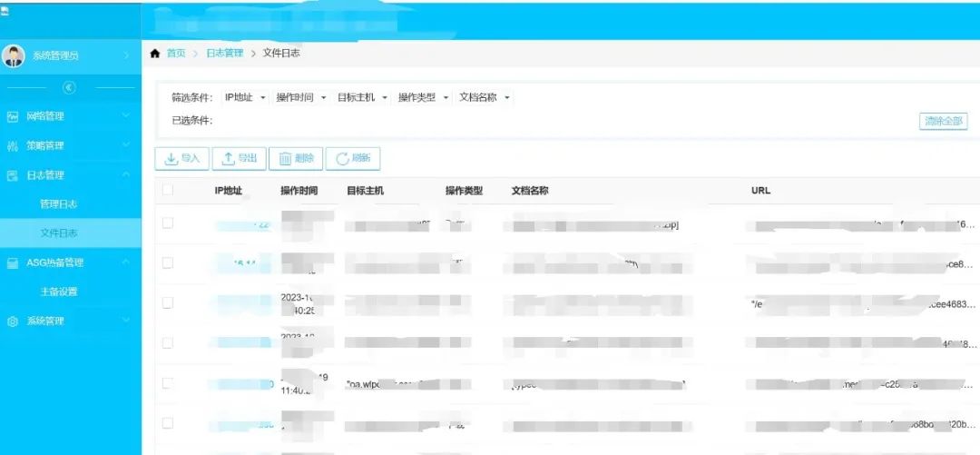Open the IP地址 filter dropdown
980x455 pixels.
coord(246,98)
